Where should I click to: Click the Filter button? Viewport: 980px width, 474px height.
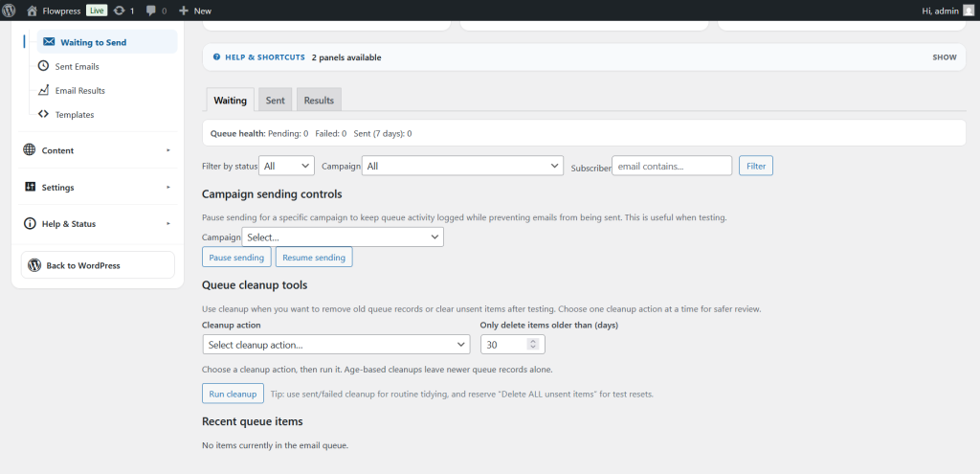[756, 166]
